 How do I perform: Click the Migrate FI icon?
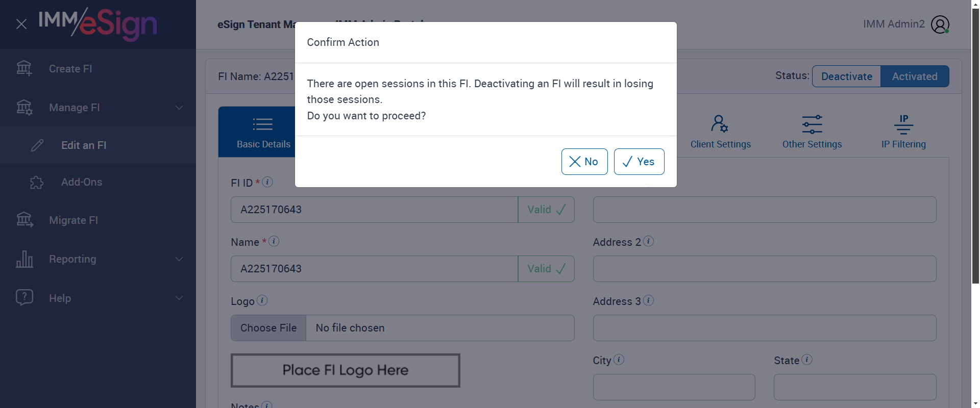pyautogui.click(x=24, y=220)
